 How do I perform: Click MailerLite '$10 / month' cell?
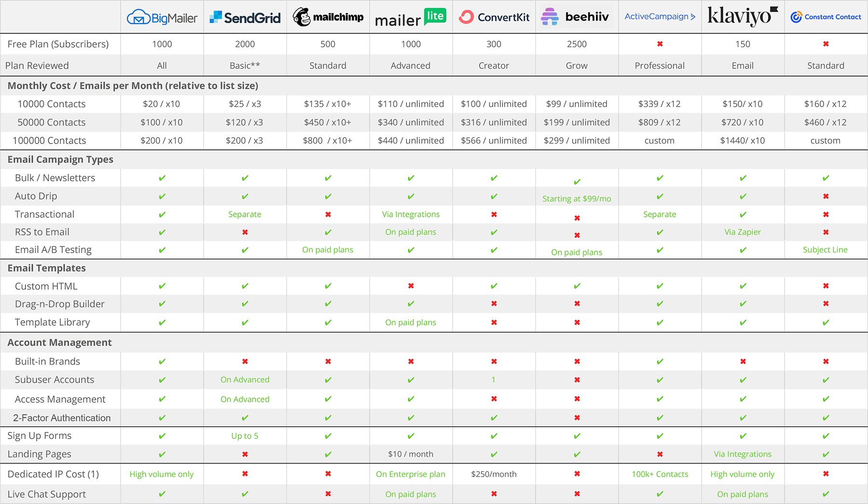point(411,454)
